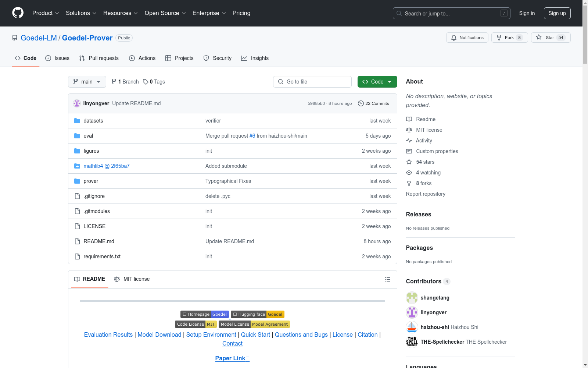Select the MIT license README tab
The height and width of the screenshot is (368, 588).
pos(132,279)
